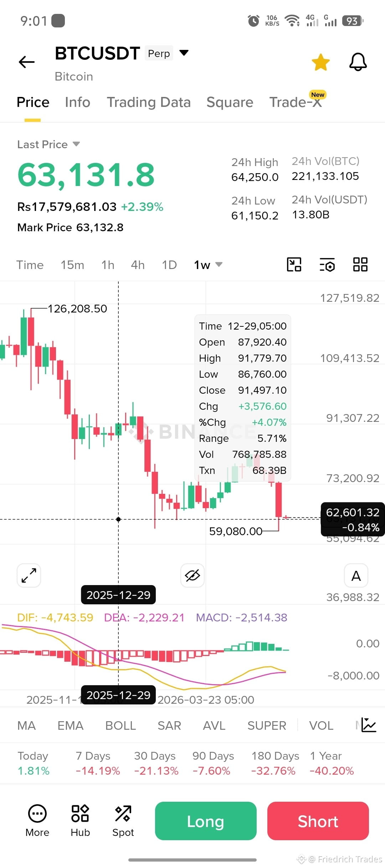Tap the 24h Vol(BTC) value 221,133.105

pos(325,176)
